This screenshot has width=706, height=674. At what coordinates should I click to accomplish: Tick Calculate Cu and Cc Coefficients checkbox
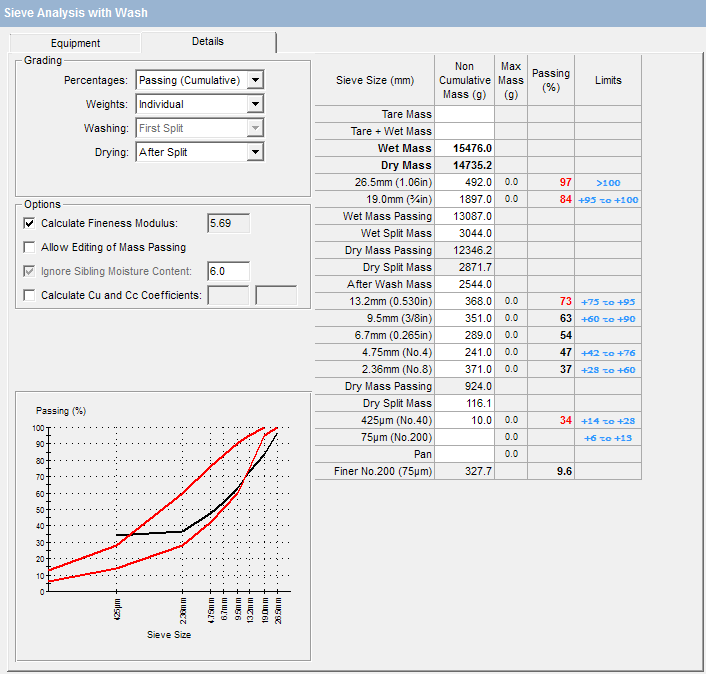[29, 295]
